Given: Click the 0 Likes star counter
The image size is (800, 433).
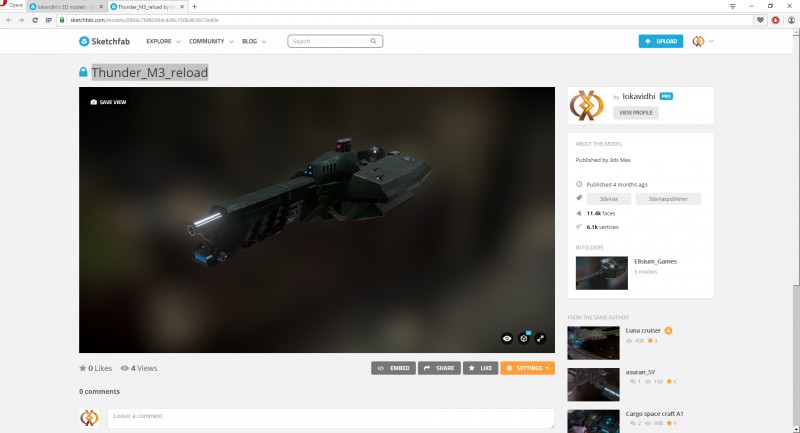Looking at the screenshot, I should (x=95, y=368).
